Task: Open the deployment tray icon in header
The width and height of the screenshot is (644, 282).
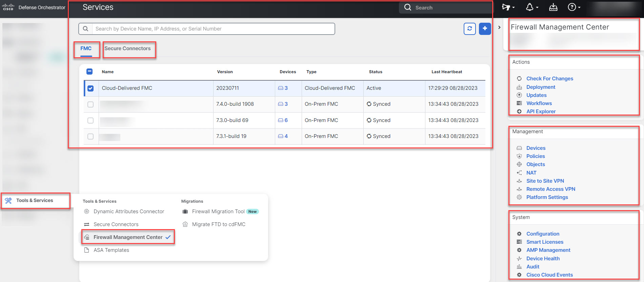Action: click(x=553, y=7)
